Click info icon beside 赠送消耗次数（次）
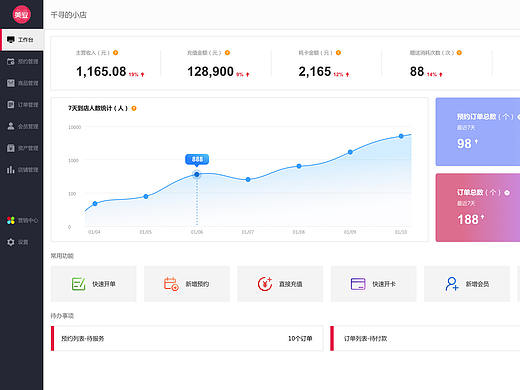Screen dimensions: 520x390 (459, 53)
